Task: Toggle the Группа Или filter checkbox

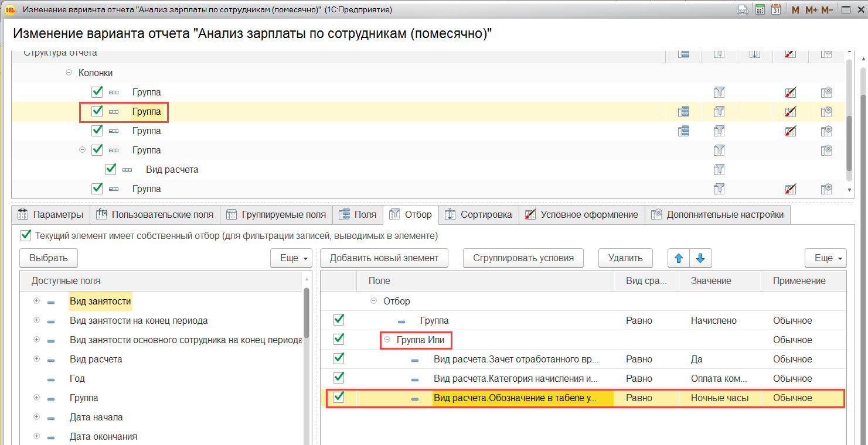Action: pos(338,339)
